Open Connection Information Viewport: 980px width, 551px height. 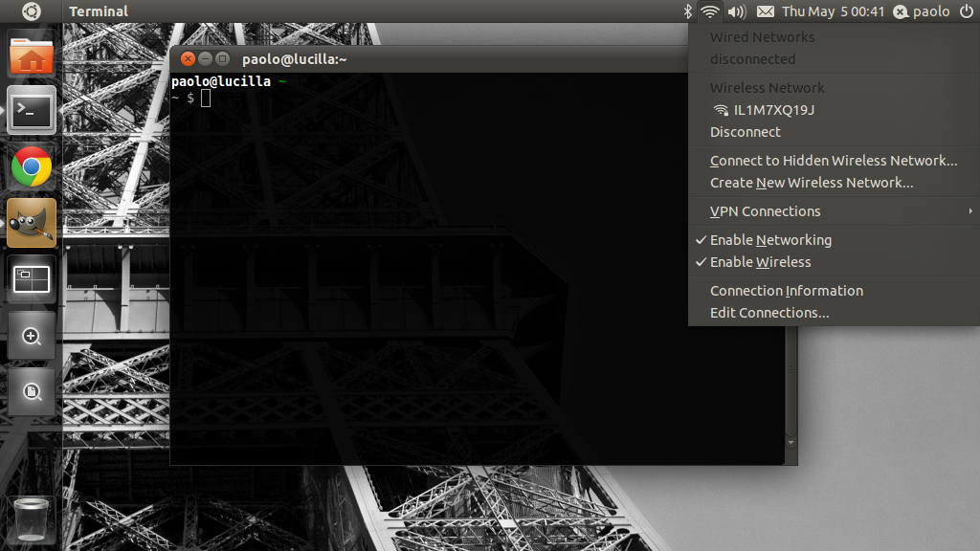click(x=834, y=291)
